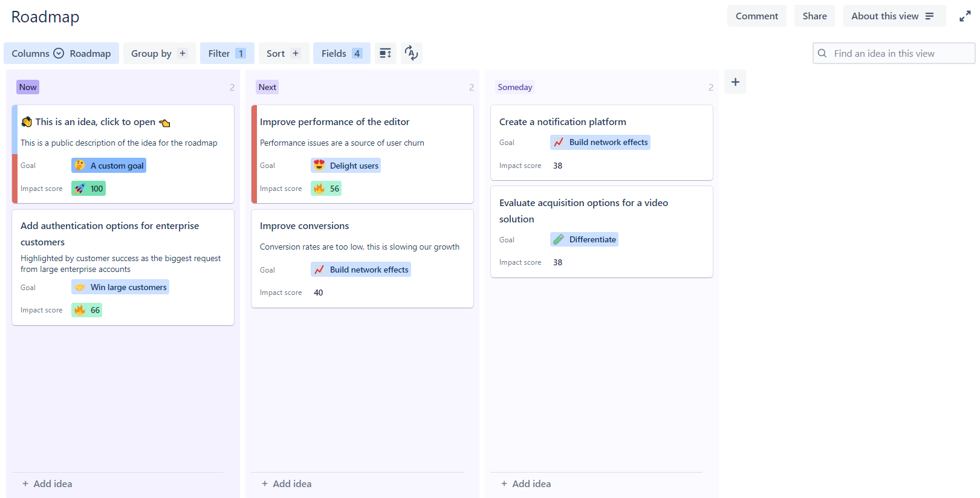The height and width of the screenshot is (498, 980).
Task: Toggle the Fields panel showing 4 fields
Action: (x=342, y=53)
